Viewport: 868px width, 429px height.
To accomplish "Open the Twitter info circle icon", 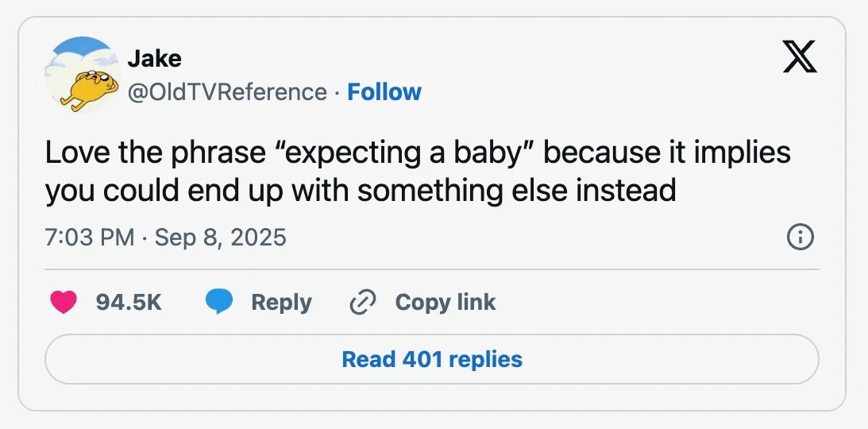I will (799, 237).
